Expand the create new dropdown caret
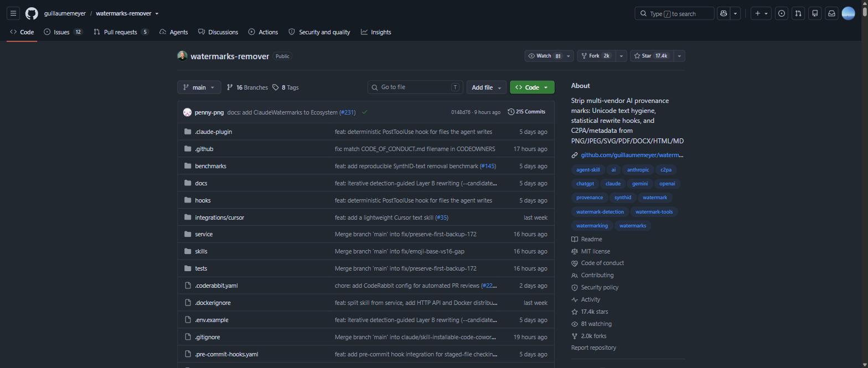 coord(766,13)
